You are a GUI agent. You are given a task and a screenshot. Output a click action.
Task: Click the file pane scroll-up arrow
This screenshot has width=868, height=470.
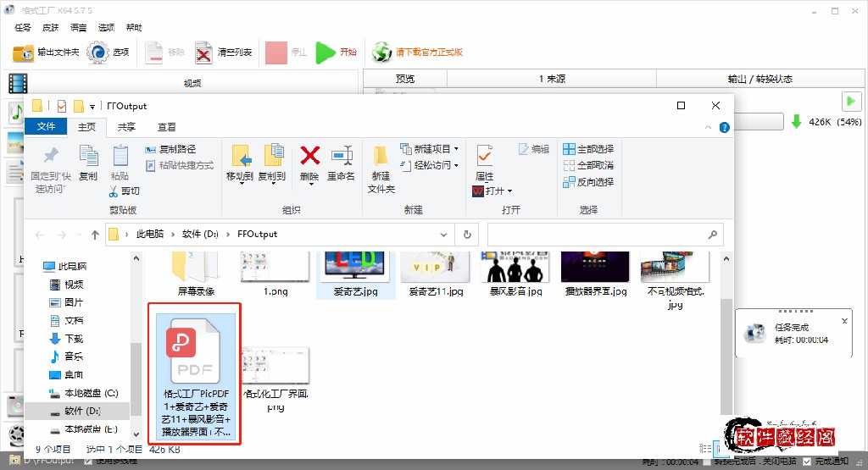726,259
